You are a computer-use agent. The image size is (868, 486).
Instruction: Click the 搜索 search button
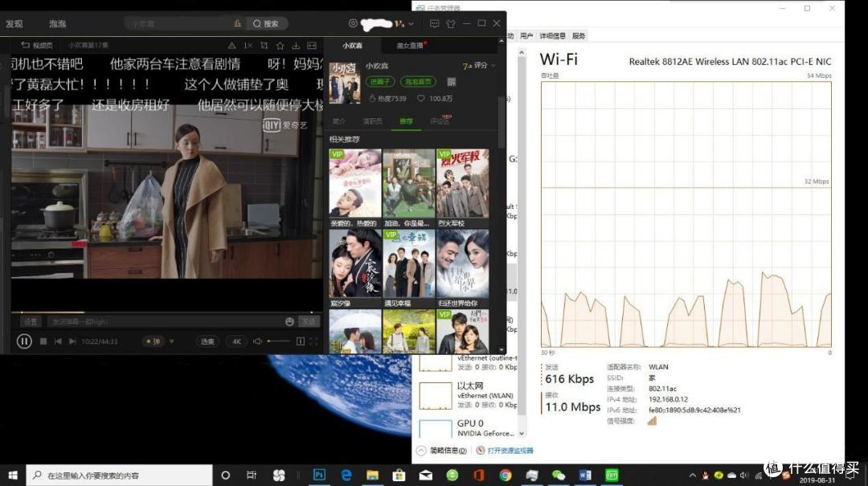pos(266,24)
